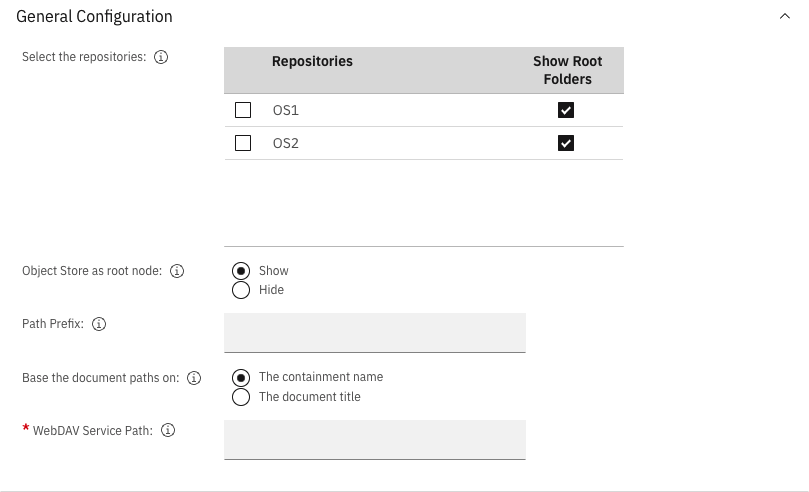Click info icon beside Select the repositories
This screenshot has width=809, height=492.
pos(161,57)
